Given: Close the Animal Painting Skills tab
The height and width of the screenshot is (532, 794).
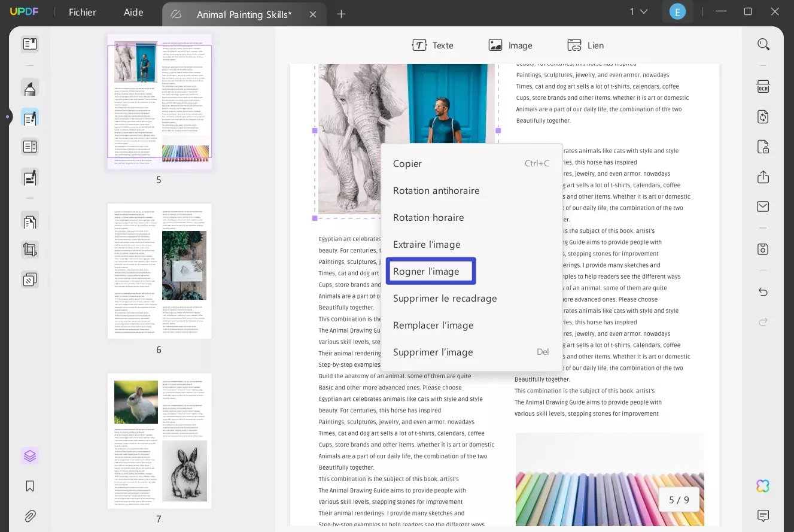Looking at the screenshot, I should (x=313, y=14).
